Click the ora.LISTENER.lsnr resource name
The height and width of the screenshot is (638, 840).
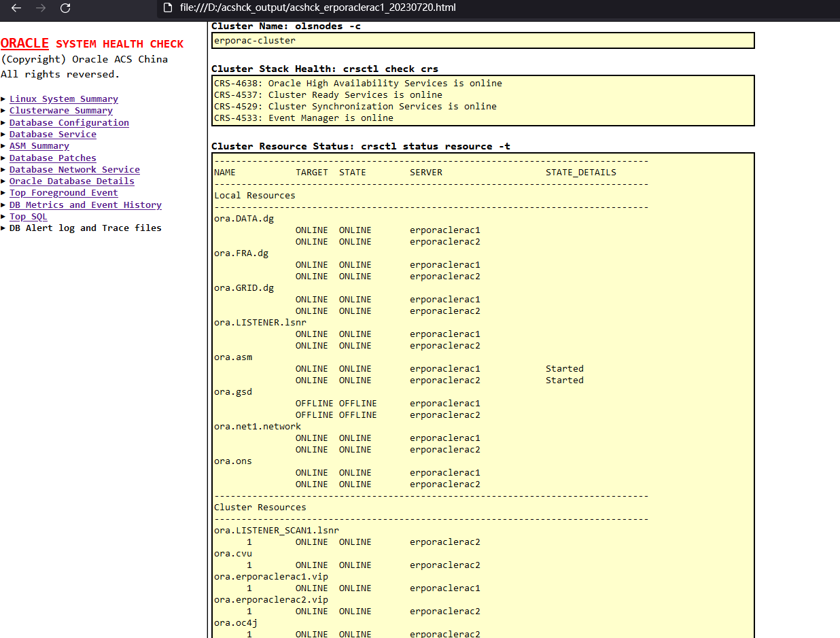click(x=260, y=323)
